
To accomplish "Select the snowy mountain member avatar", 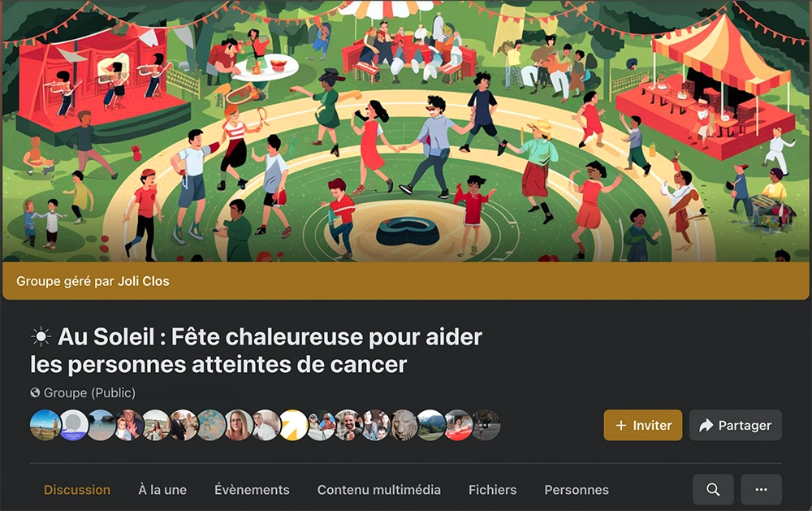I will [431, 425].
